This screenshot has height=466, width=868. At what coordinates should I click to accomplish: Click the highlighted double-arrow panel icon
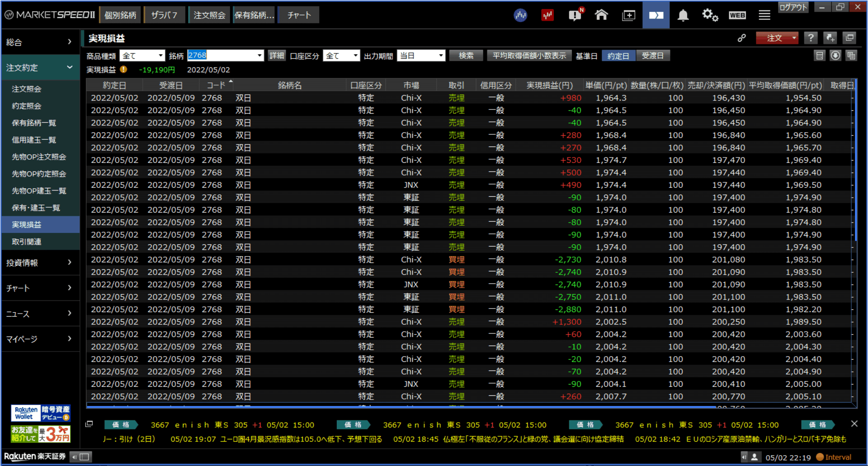(x=656, y=15)
